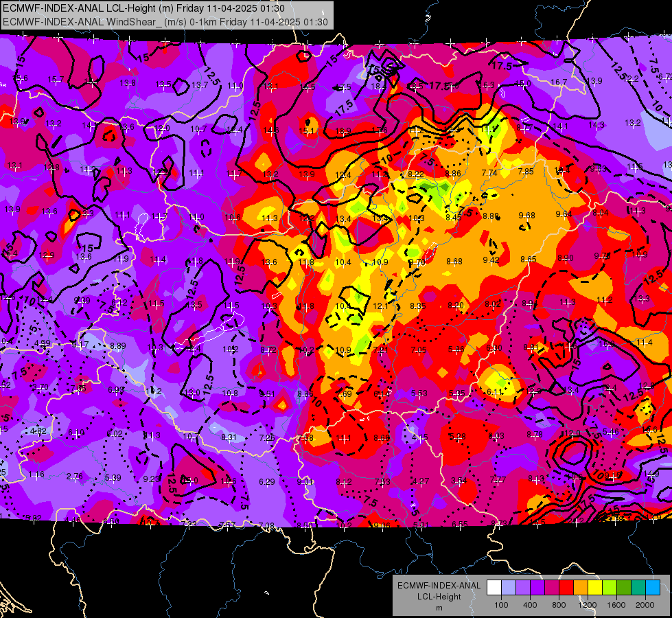This screenshot has width=672, height=618.
Task: Click the 'm' unit label in legend
Action: pyautogui.click(x=439, y=608)
